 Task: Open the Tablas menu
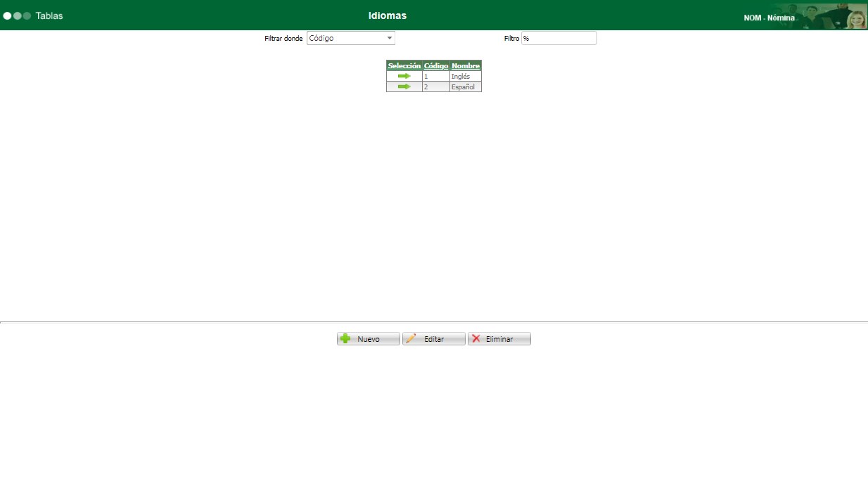point(49,15)
